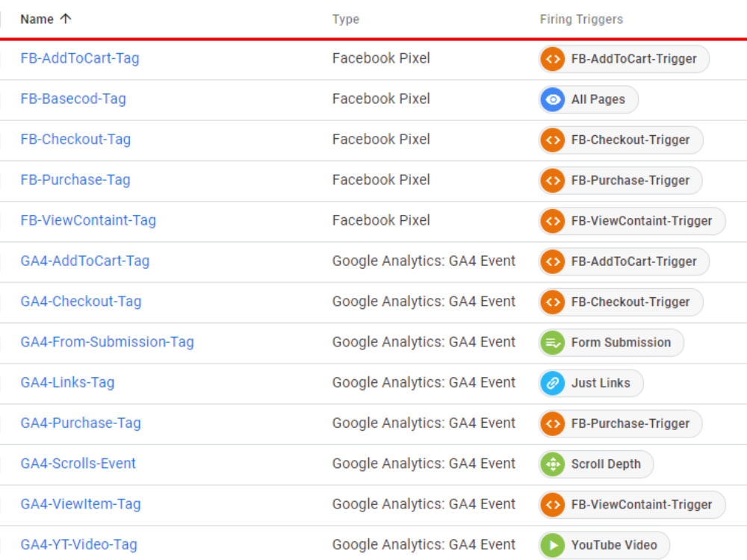Select the All Pages trigger chip
Viewport: 747px width, 560px height.
(x=588, y=99)
